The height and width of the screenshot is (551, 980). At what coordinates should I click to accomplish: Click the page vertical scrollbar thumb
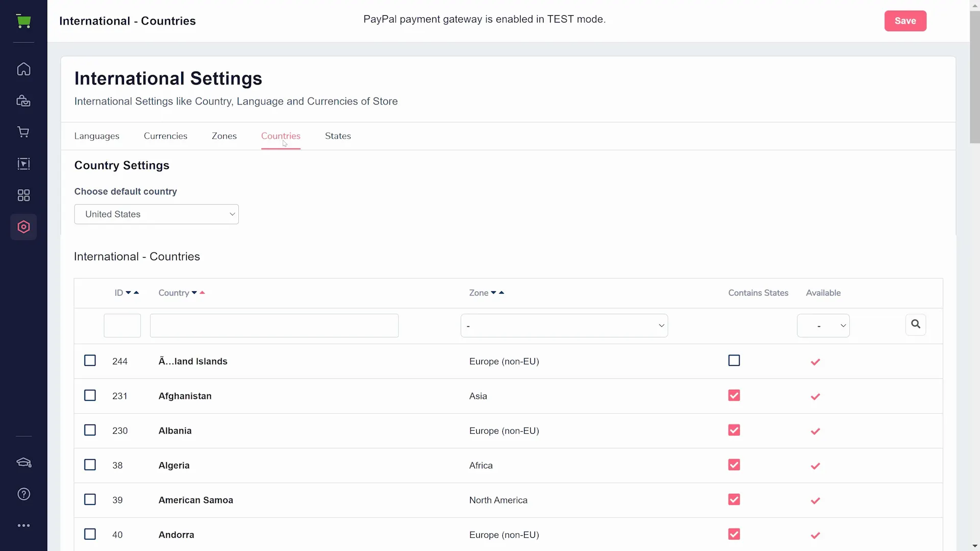click(x=974, y=77)
